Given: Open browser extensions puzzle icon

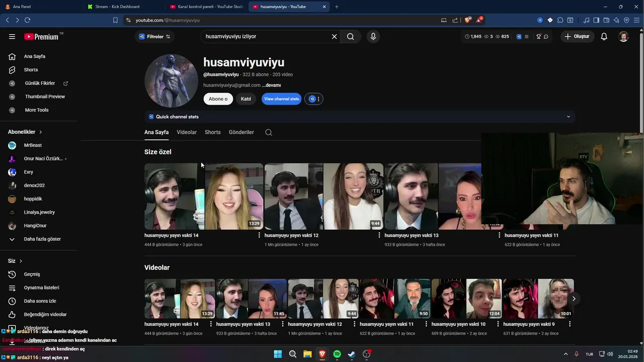Looking at the screenshot, I should pos(560,20).
